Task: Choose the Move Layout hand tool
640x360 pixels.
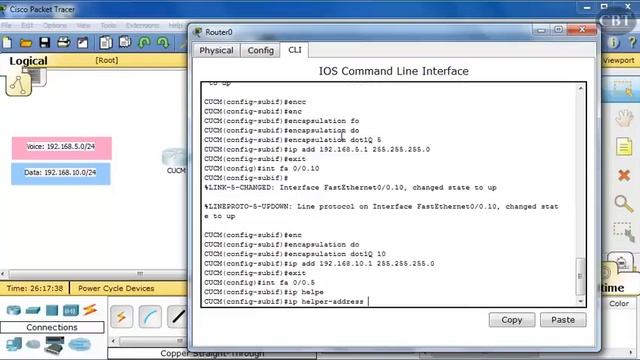Action: (624, 118)
